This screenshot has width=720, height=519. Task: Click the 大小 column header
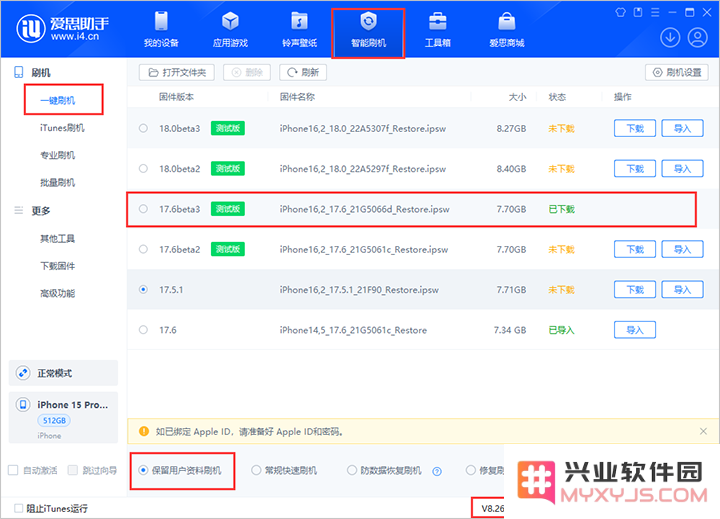point(517,97)
